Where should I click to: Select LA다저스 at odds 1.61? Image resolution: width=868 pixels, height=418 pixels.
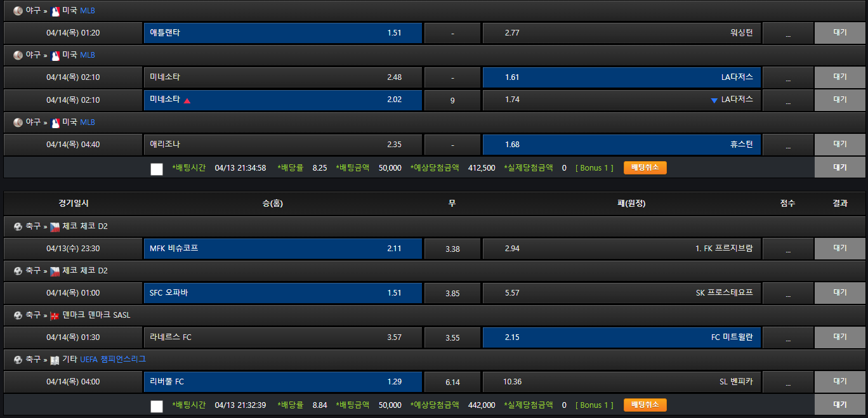(x=622, y=77)
